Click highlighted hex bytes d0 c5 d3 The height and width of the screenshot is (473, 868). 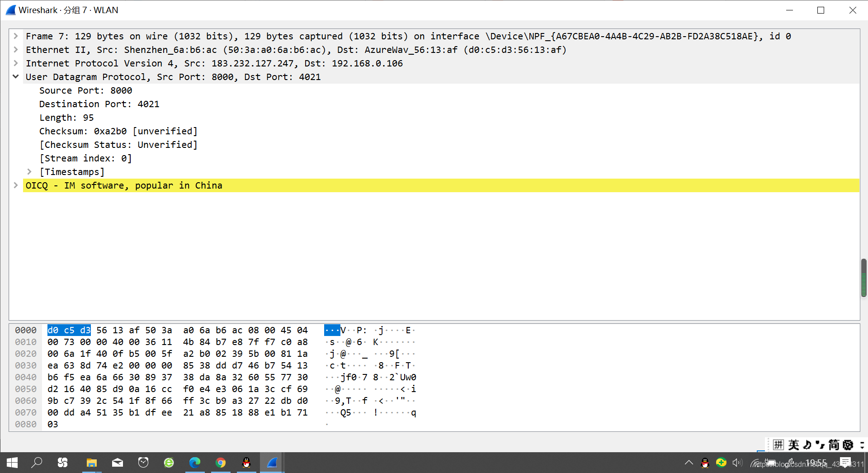coord(69,330)
